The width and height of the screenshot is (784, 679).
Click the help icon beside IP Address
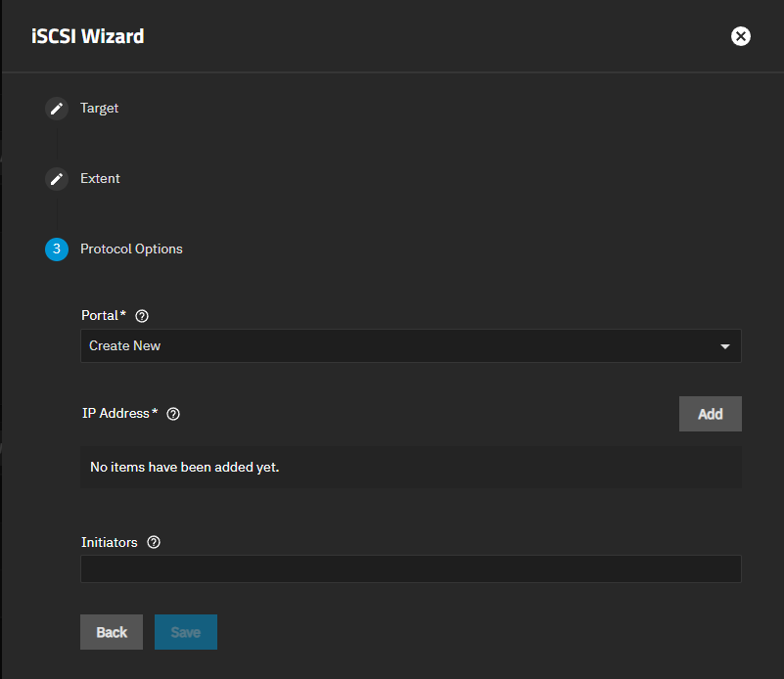point(173,414)
